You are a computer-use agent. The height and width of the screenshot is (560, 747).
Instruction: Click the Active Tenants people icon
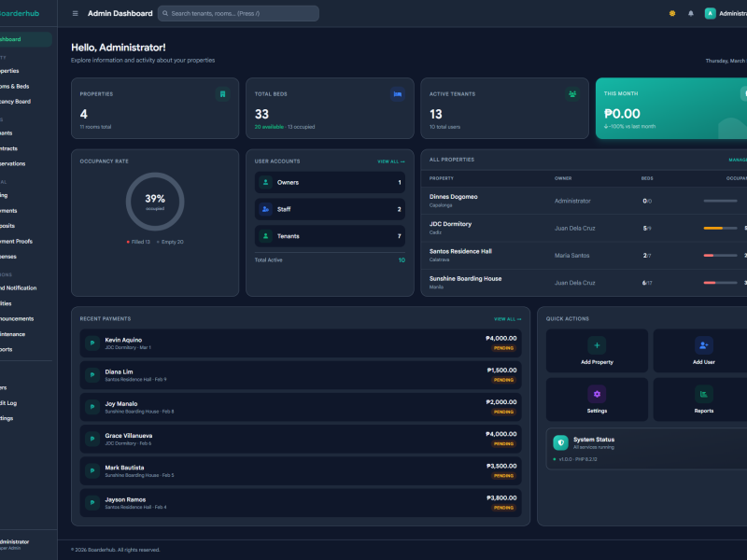(x=572, y=94)
